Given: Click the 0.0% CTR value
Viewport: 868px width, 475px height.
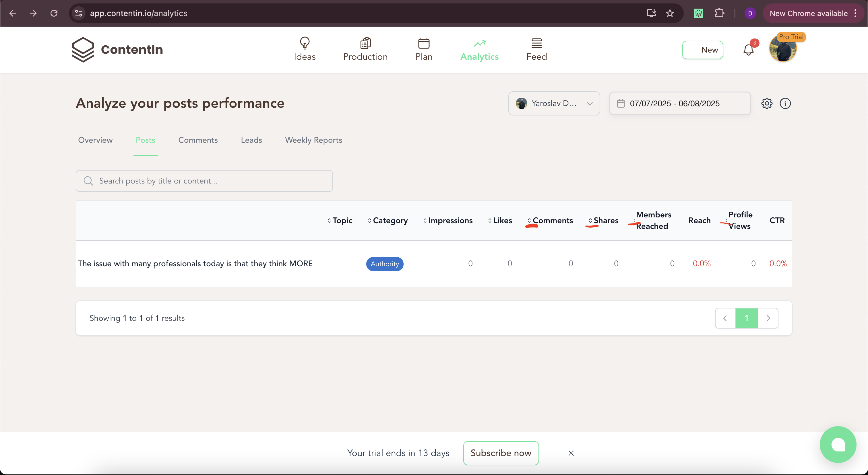Looking at the screenshot, I should (x=778, y=264).
